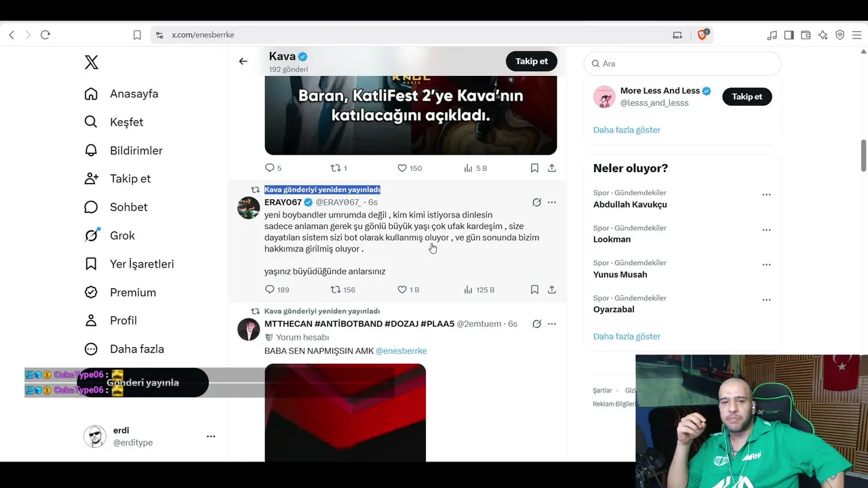Open the Brave Wallet
The height and width of the screenshot is (488, 868).
tap(806, 35)
